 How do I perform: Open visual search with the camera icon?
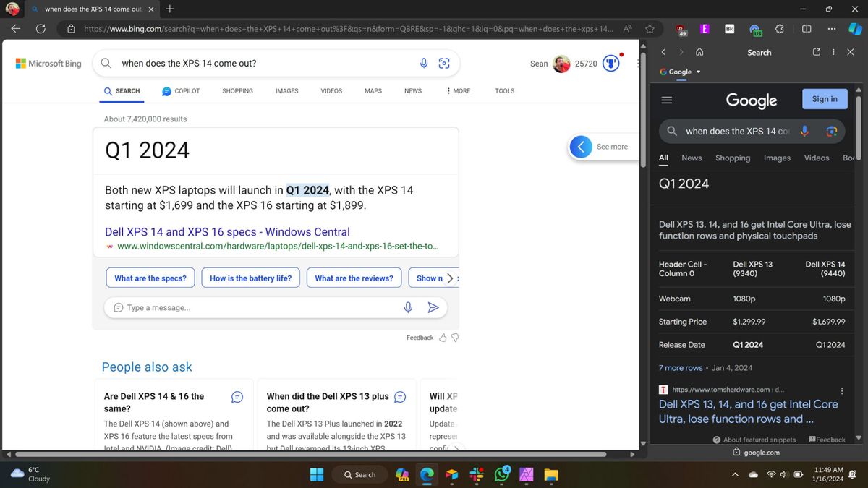pos(444,63)
